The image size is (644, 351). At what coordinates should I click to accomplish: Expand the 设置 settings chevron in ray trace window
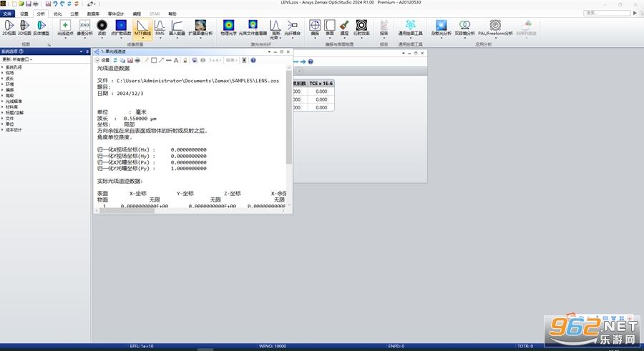pos(97,60)
